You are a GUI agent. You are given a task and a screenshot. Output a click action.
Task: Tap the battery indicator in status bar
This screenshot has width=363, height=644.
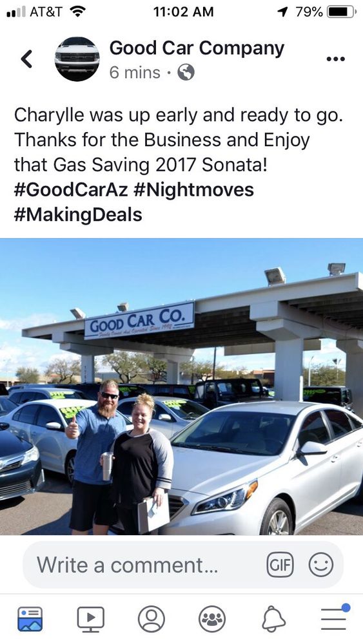(342, 12)
